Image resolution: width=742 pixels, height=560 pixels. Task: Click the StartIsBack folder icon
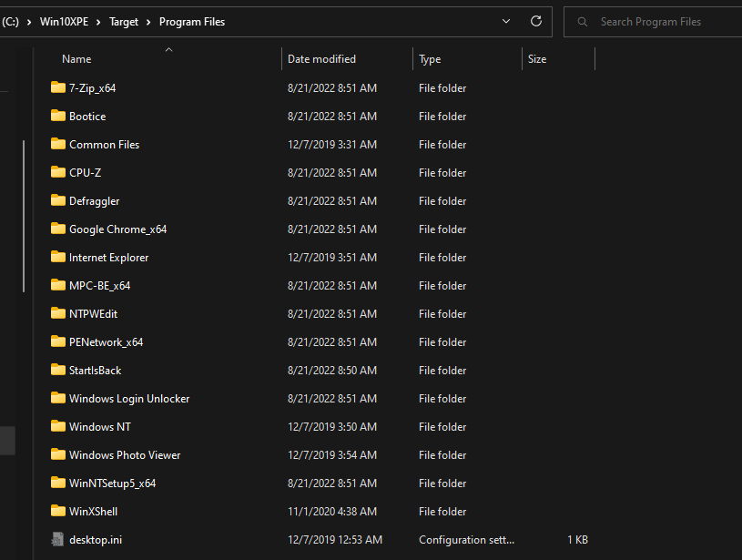pos(57,370)
